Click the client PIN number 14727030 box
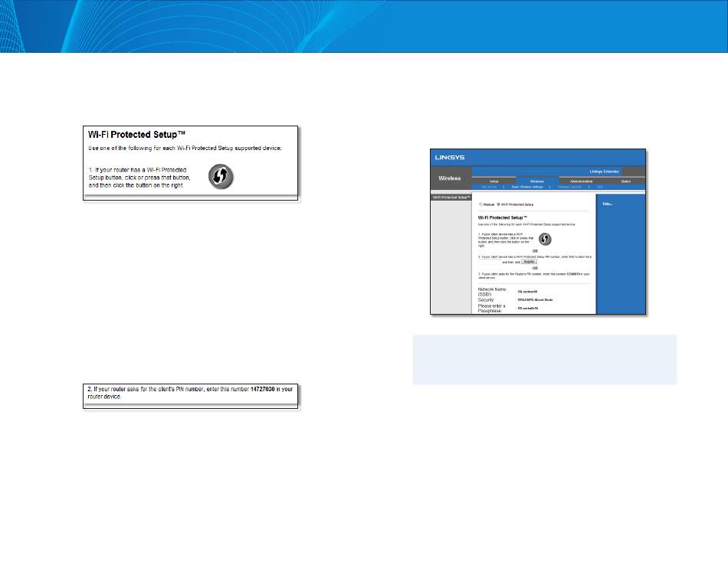728x562 pixels. tap(190, 397)
